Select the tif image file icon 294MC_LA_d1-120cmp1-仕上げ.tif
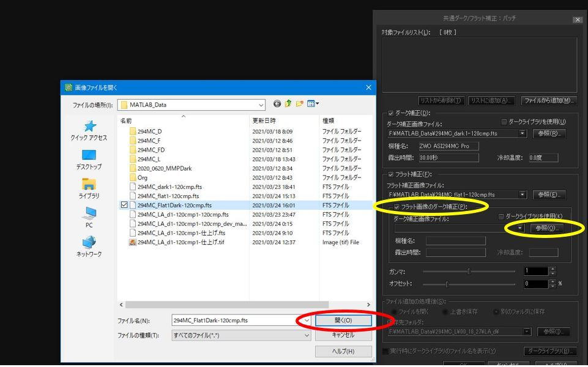588x367 pixels. point(132,242)
